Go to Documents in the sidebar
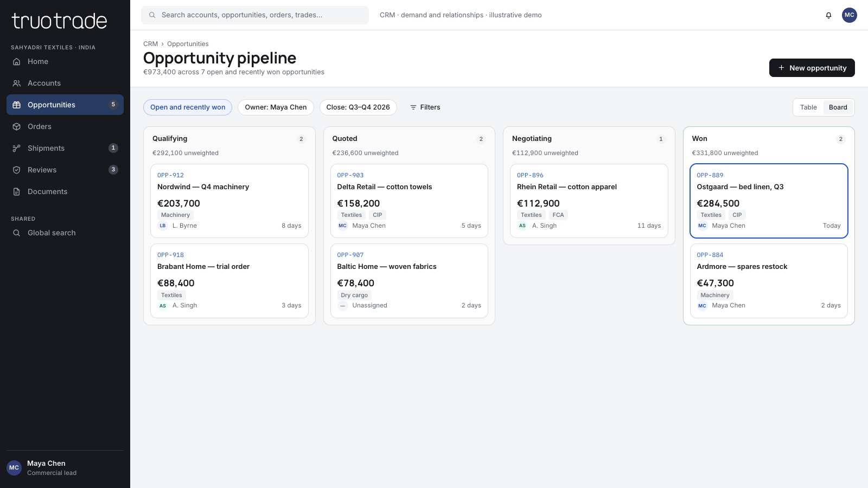Image resolution: width=868 pixels, height=488 pixels. point(65,191)
